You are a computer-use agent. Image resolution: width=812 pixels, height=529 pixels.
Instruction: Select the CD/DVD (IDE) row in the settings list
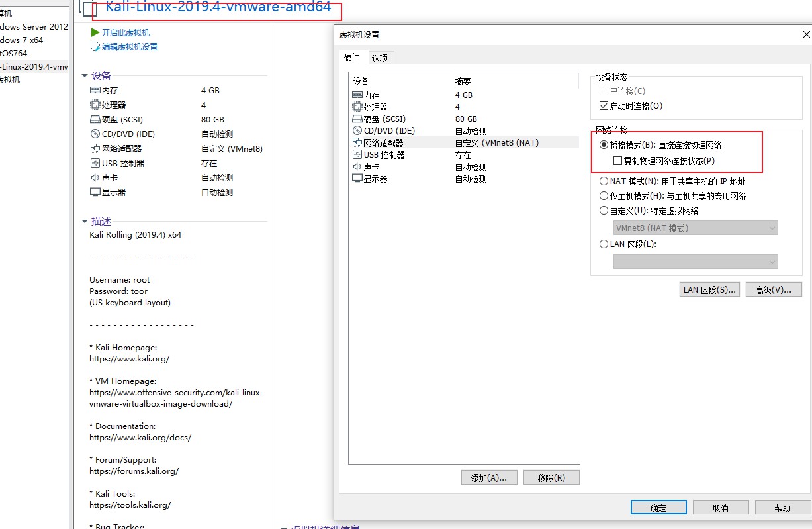464,131
